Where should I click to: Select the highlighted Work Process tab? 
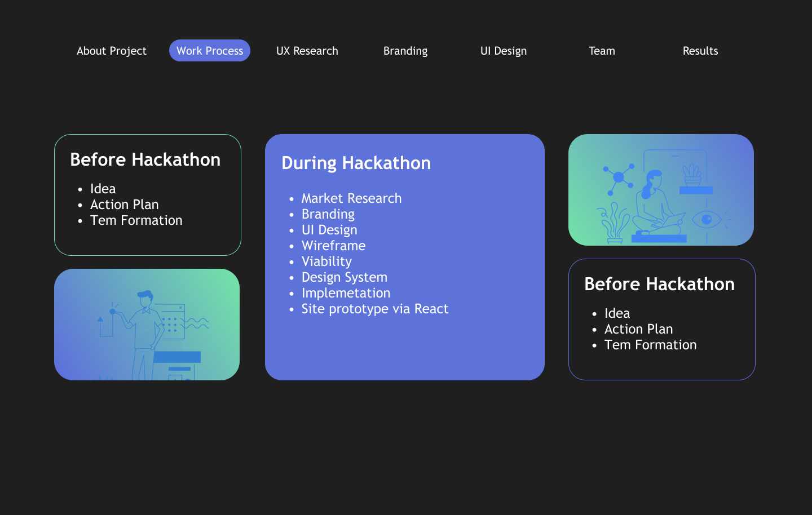(210, 51)
